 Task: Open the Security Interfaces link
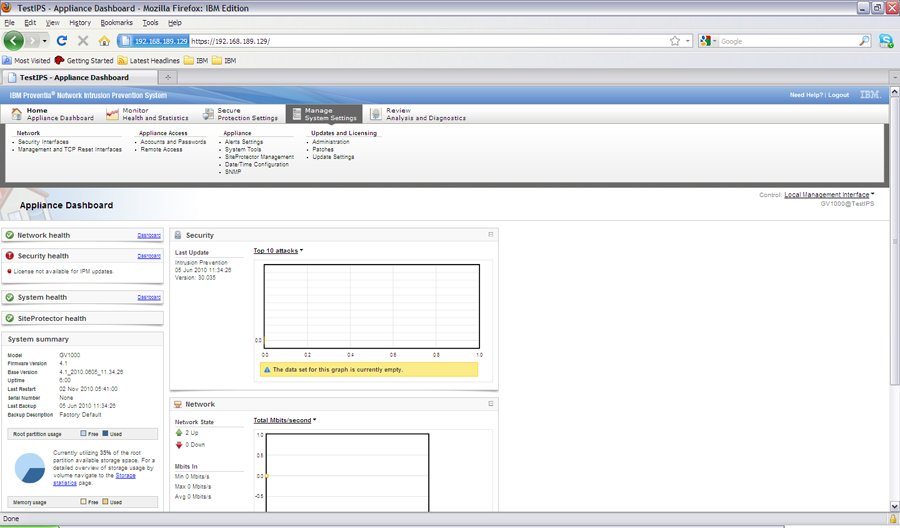(x=43, y=142)
